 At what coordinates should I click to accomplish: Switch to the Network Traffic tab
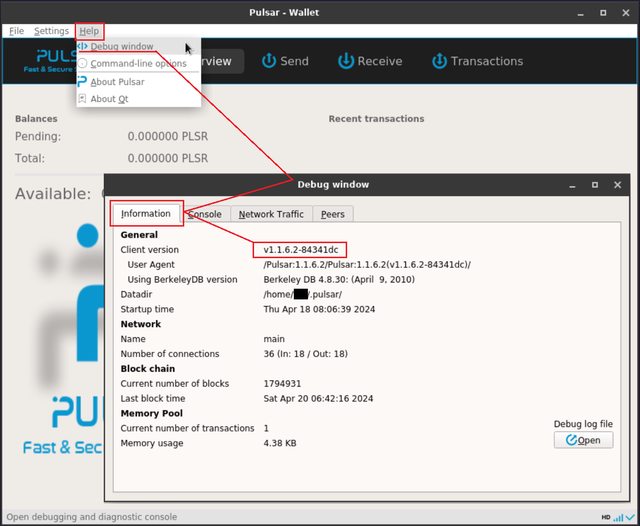(271, 214)
